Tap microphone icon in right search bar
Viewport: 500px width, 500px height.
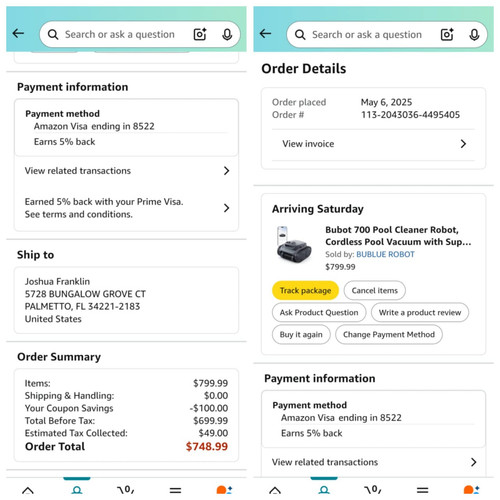click(x=474, y=34)
